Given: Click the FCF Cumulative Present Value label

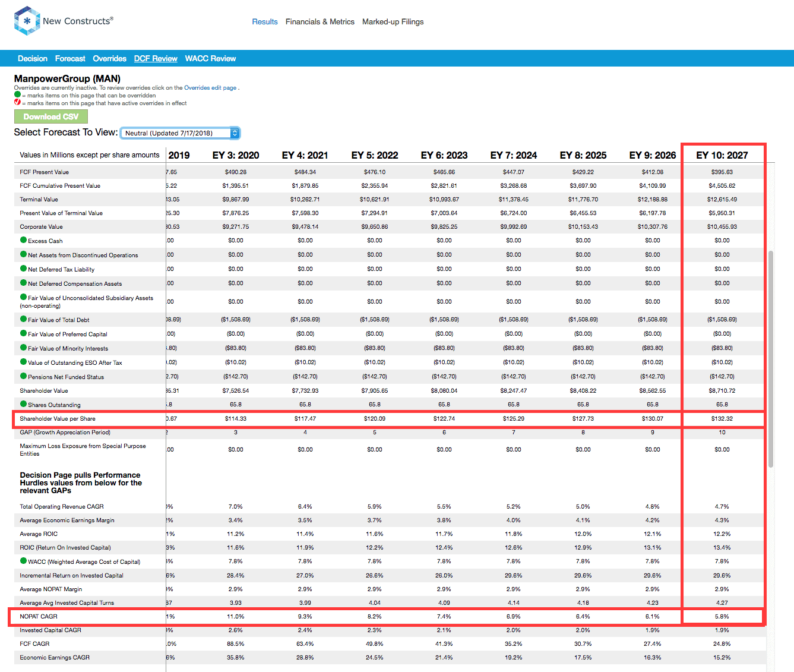Looking at the screenshot, I should pos(60,185).
